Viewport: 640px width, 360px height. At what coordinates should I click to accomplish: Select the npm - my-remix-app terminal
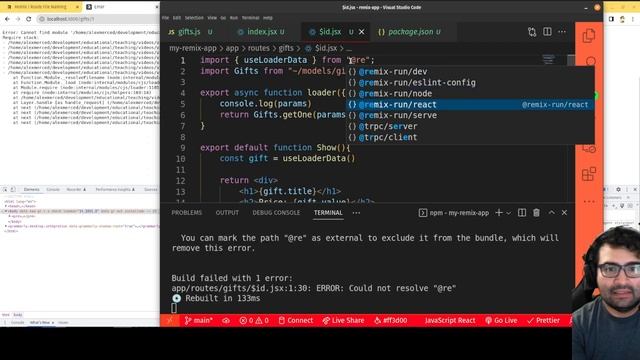click(x=454, y=213)
